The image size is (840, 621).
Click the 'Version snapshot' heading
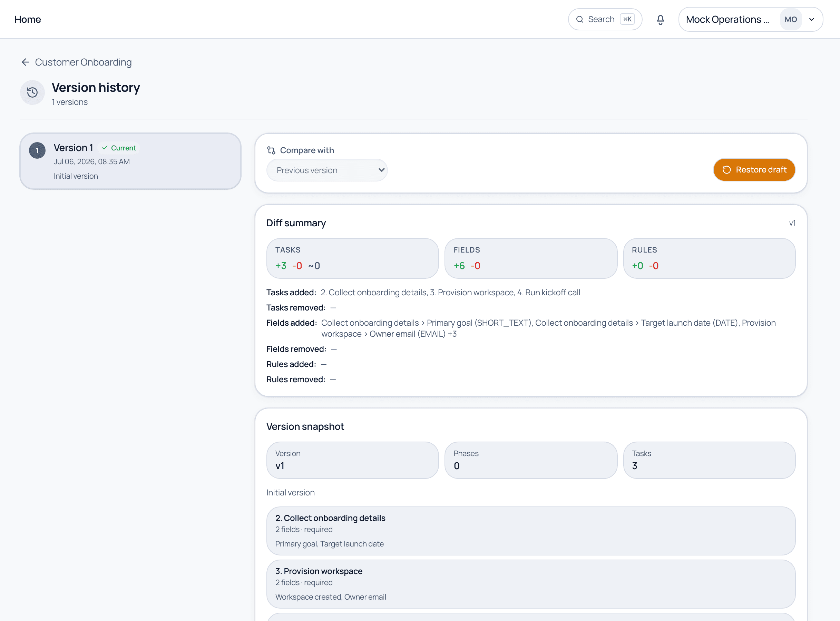pos(305,427)
